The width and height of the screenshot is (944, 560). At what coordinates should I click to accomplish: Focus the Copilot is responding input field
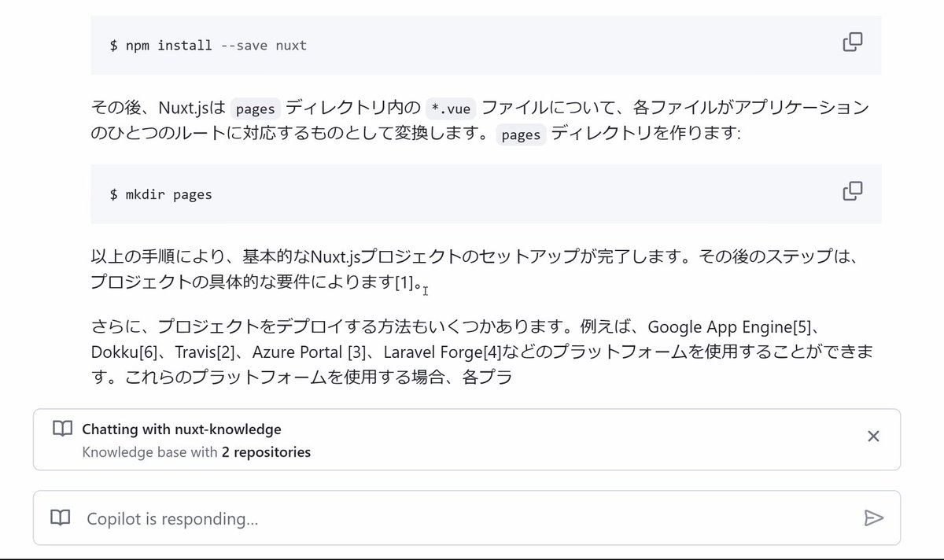tap(466, 518)
